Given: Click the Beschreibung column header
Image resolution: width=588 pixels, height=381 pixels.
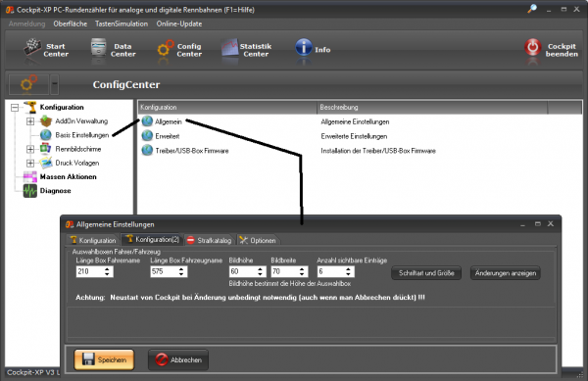Looking at the screenshot, I should click(432, 107).
